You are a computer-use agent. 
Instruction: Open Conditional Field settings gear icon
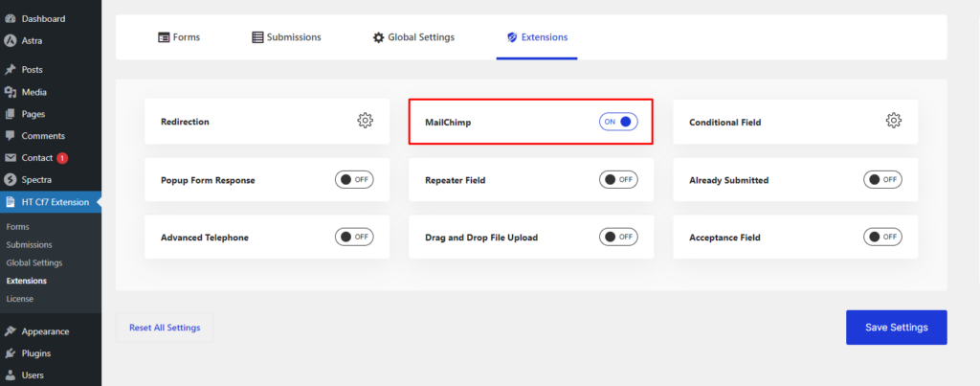pyautogui.click(x=893, y=122)
